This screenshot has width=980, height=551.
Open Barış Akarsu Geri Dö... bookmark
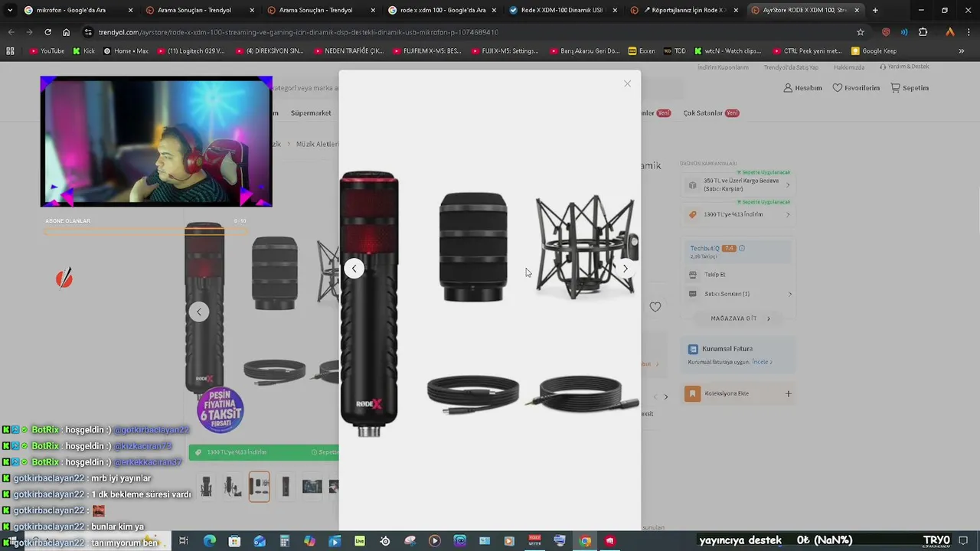coord(584,51)
